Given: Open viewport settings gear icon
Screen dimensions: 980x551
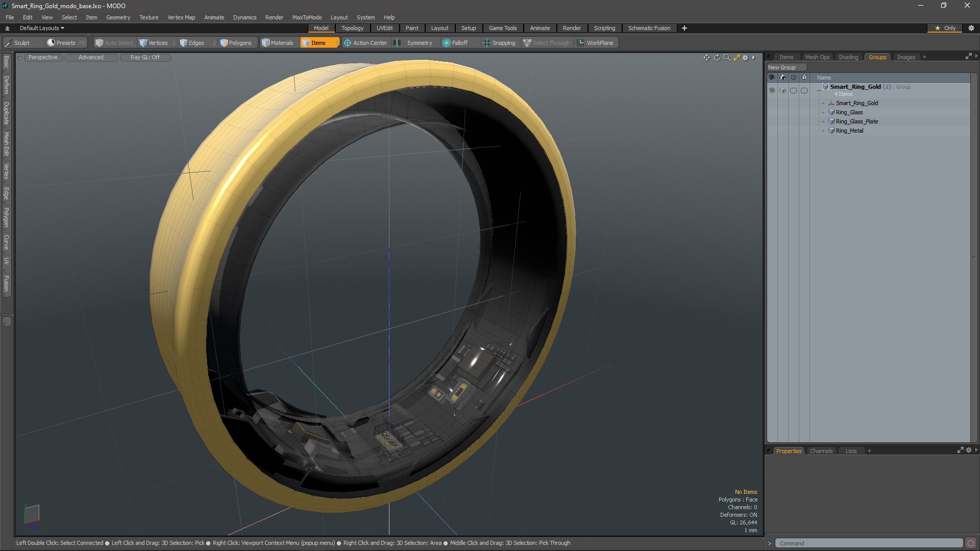Looking at the screenshot, I should point(745,58).
